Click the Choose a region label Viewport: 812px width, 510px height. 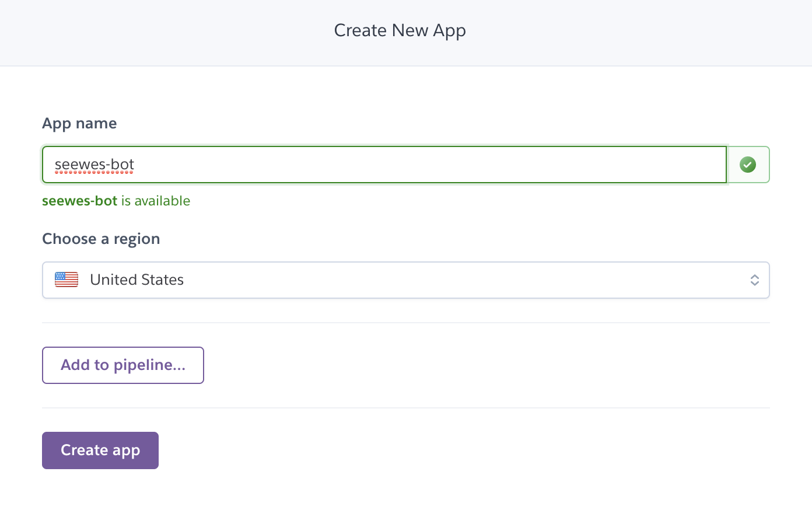(101, 239)
